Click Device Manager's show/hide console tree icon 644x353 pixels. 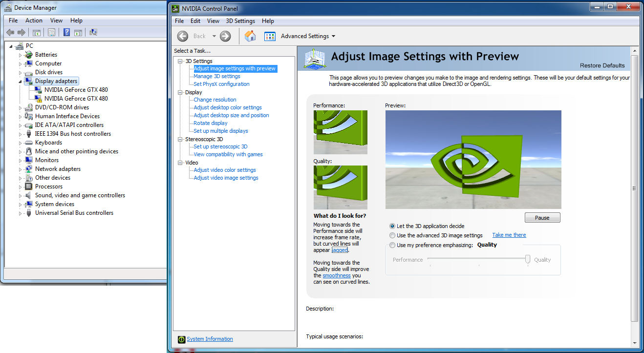pos(36,32)
